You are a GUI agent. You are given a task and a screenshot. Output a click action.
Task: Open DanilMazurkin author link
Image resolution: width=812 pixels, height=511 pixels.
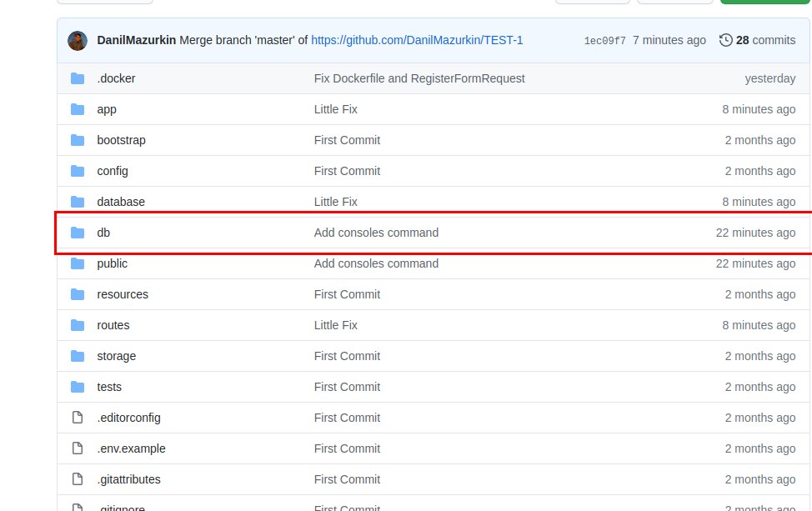[x=136, y=40]
